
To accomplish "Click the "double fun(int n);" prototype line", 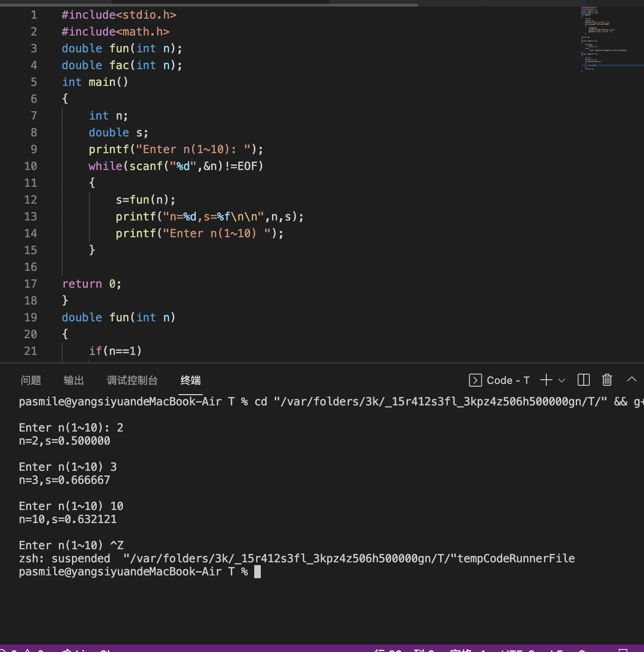I will pos(122,49).
